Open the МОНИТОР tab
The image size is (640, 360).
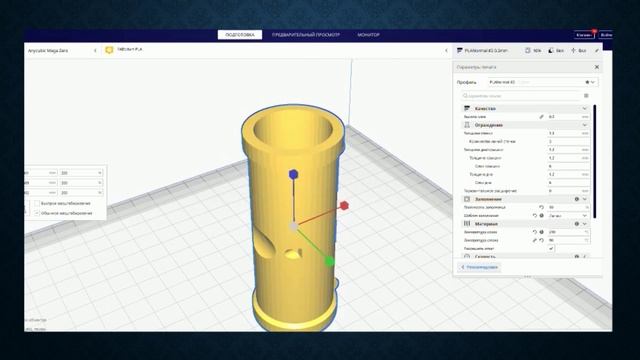coord(369,35)
